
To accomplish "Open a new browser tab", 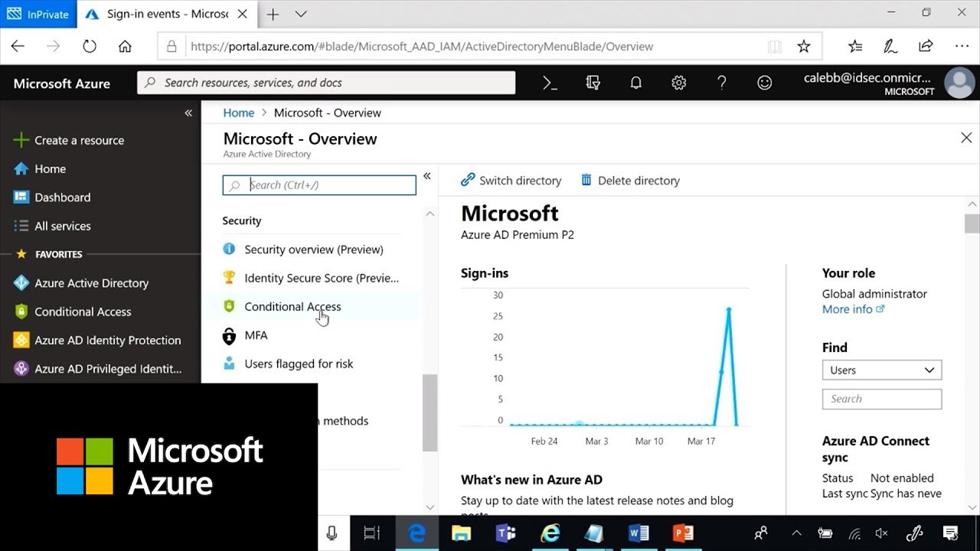I will (273, 15).
